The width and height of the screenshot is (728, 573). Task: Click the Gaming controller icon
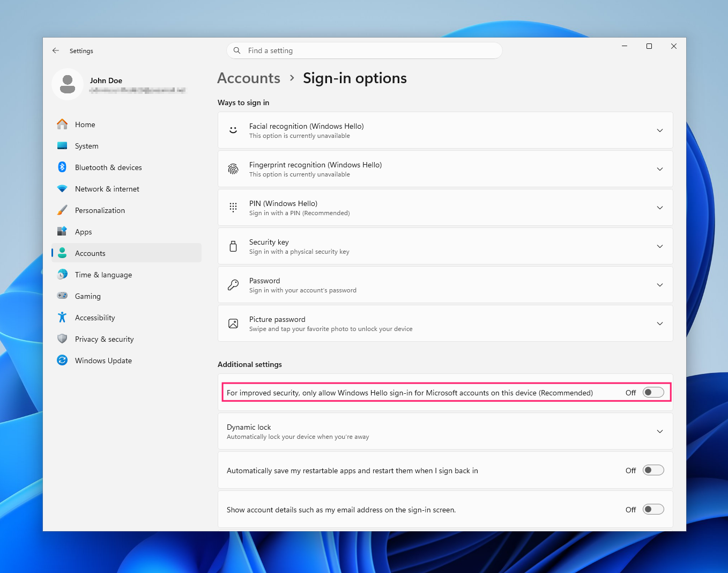click(x=62, y=296)
